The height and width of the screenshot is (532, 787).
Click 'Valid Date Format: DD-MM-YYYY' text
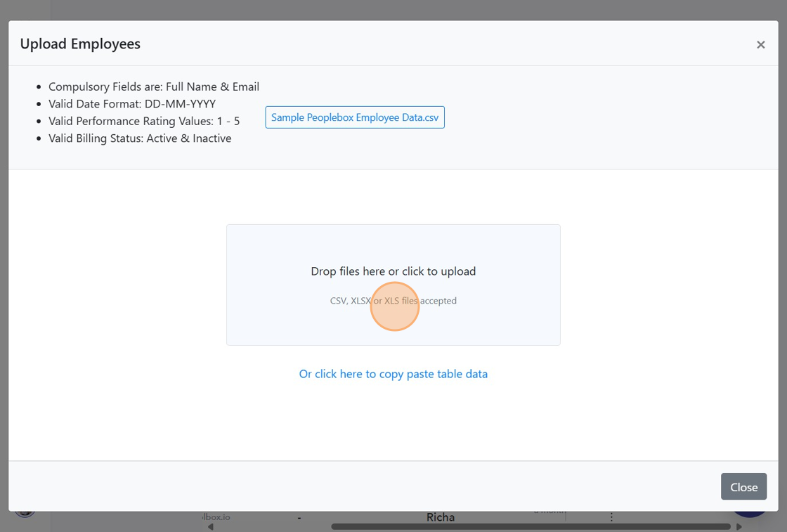[x=132, y=104]
